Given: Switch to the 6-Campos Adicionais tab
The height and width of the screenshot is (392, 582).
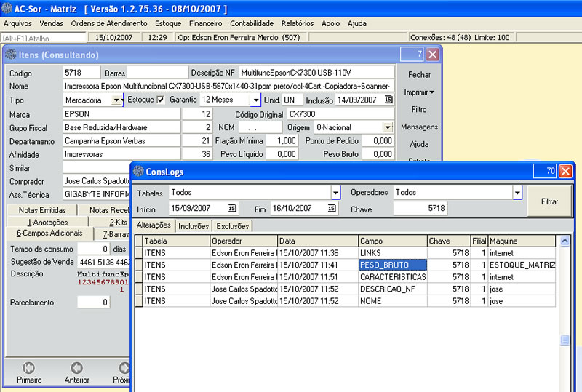Looking at the screenshot, I should point(49,233).
